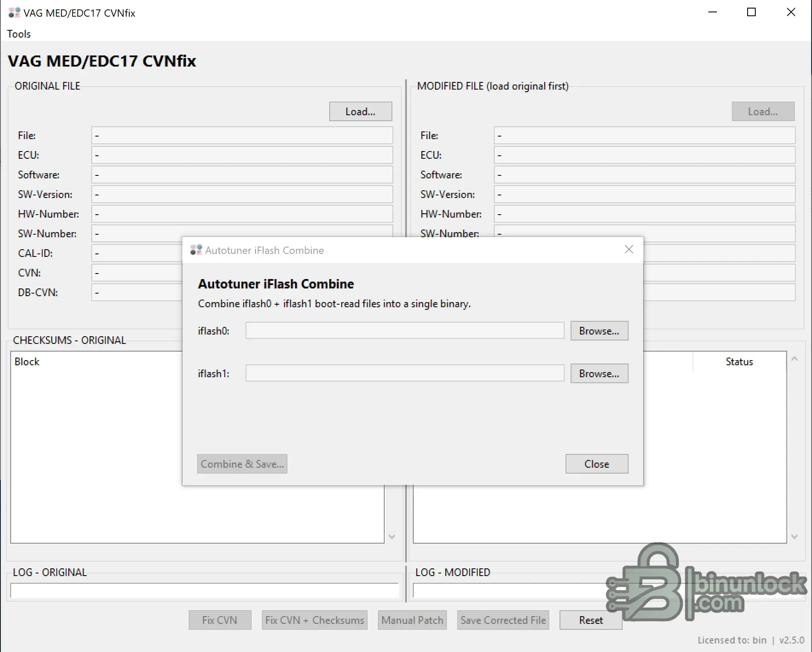Click 'Licensed to: bin | v2.5.0' status text
This screenshot has width=812, height=652.
click(751, 640)
